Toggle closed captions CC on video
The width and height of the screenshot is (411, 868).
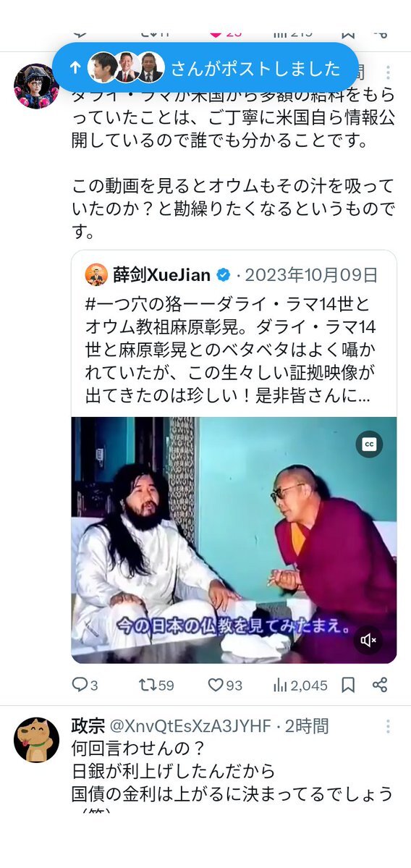pyautogui.click(x=369, y=444)
